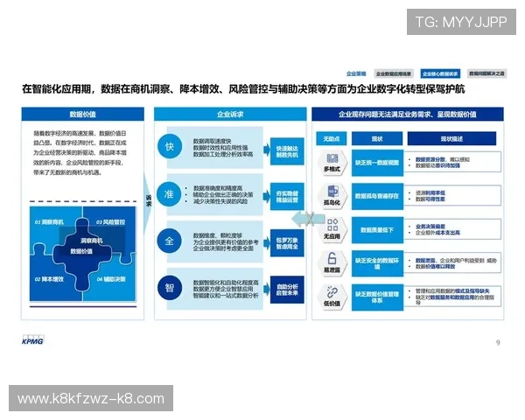Click the 企业策略 link in the top navigation
This screenshot has width=525, height=420.
356,73
